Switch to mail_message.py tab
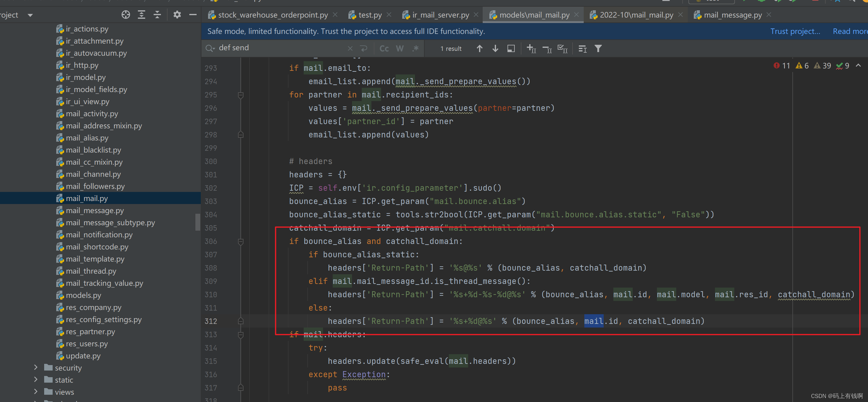 [732, 15]
